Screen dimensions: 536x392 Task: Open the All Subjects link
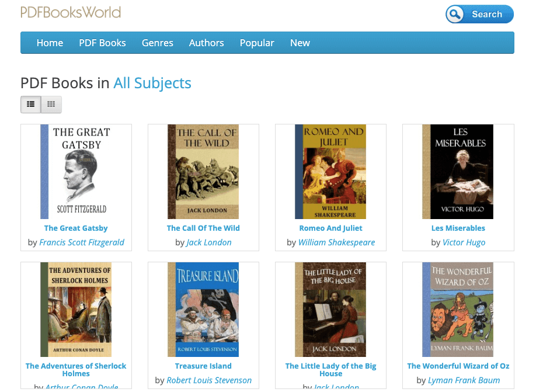tap(152, 83)
